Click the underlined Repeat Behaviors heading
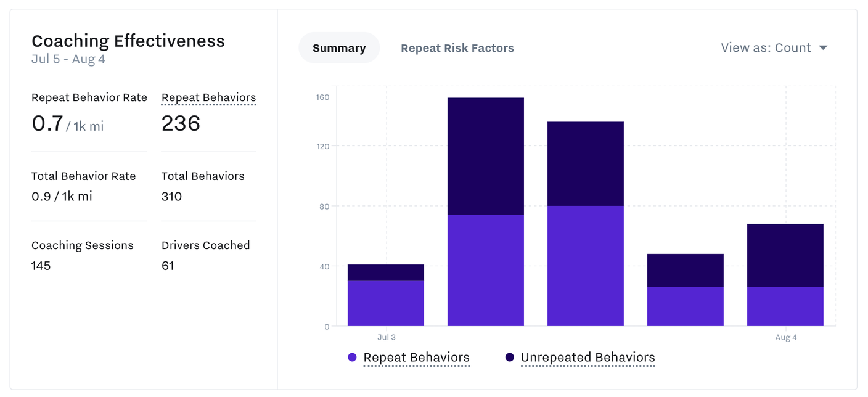 click(x=208, y=97)
